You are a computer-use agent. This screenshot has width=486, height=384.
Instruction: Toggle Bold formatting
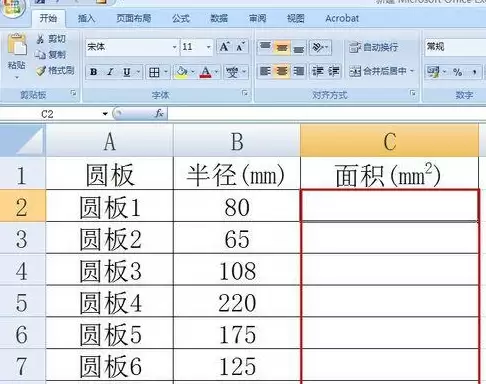[94, 72]
